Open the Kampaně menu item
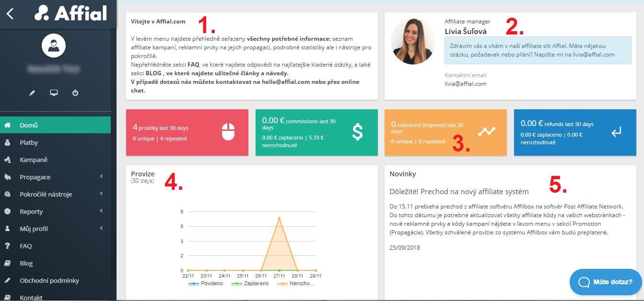The width and height of the screenshot is (644, 301). (x=55, y=160)
